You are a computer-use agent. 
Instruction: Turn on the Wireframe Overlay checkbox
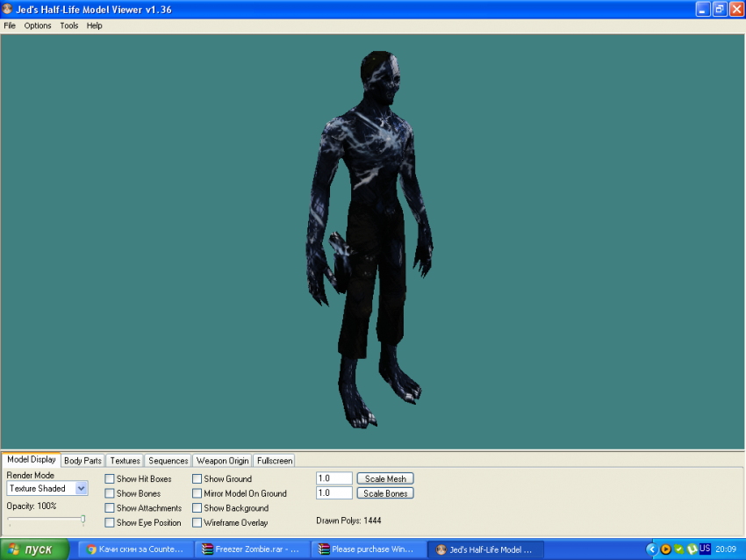click(x=197, y=523)
